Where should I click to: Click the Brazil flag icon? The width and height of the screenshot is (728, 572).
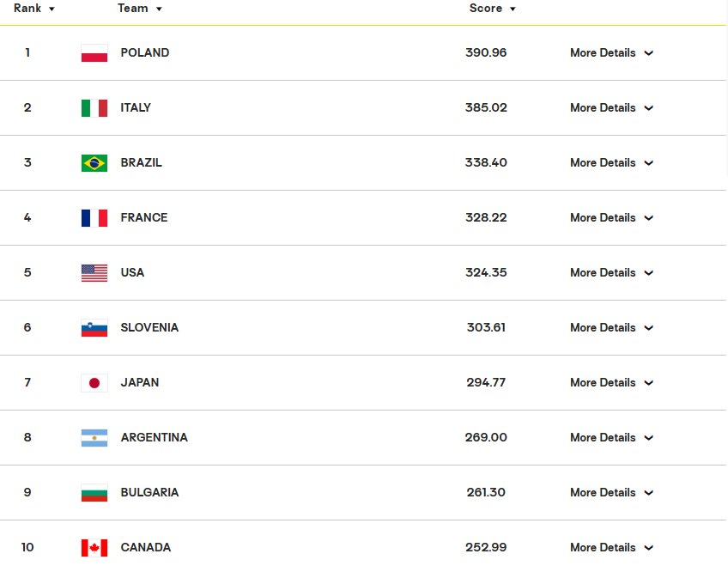[94, 163]
